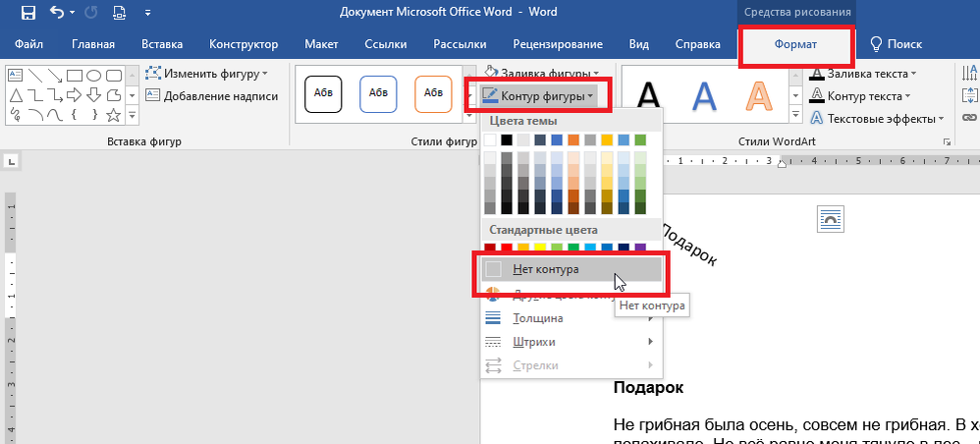Screen dimensions: 980x444
Task: Select the five-point star shape
Action: (x=113, y=115)
